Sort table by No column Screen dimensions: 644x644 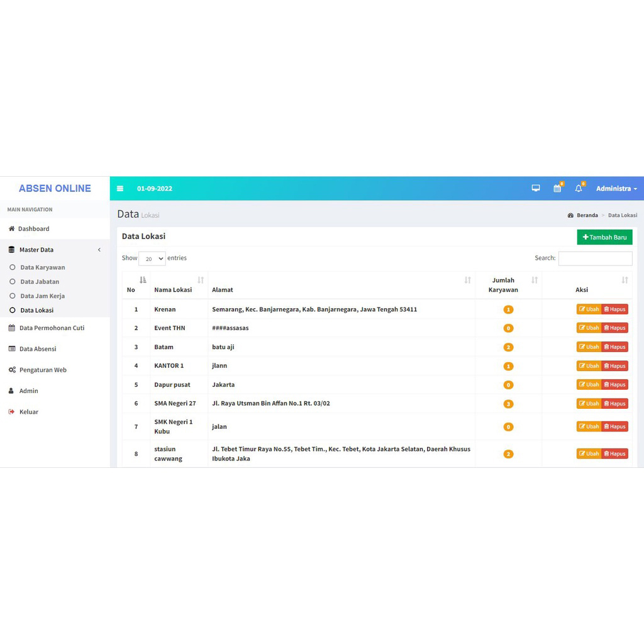point(143,280)
